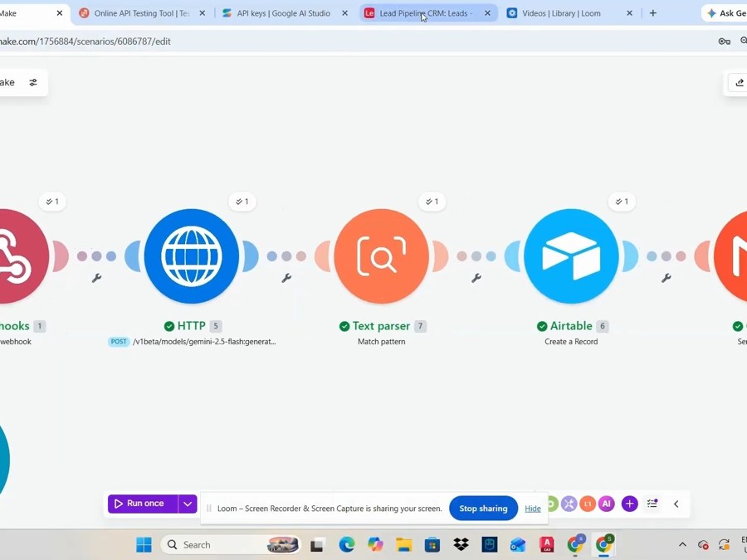Viewport: 747px width, 560px height.
Task: Open execution bubble above Text parser
Action: 432,202
